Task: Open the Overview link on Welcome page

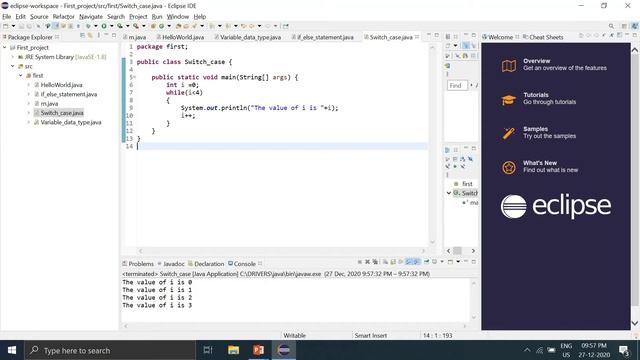Action: pyautogui.click(x=536, y=61)
